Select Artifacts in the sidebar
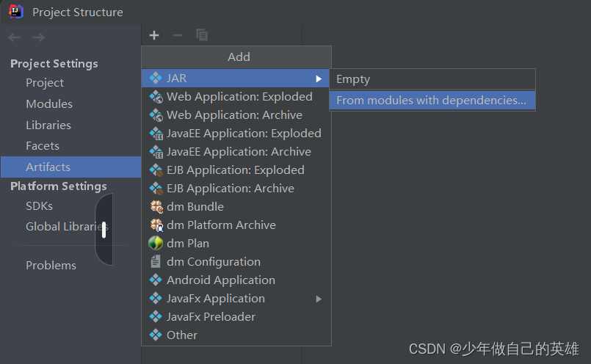 71,167
